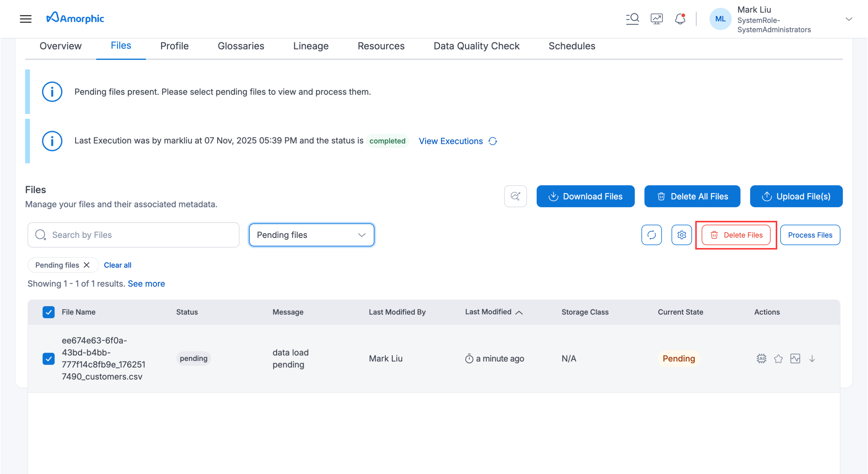Expand the Mark Liu user menu chevron
The width and height of the screenshot is (868, 474).
[x=849, y=19]
